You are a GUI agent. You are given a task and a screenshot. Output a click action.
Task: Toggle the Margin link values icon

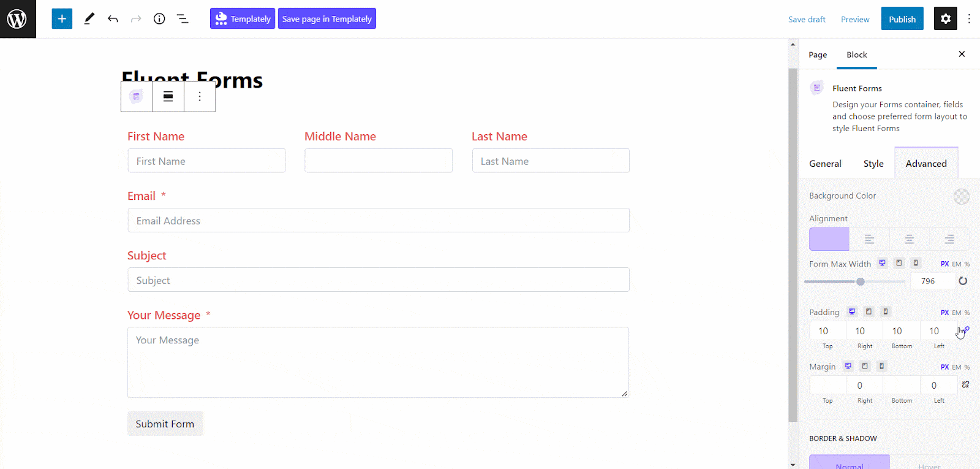(965, 384)
